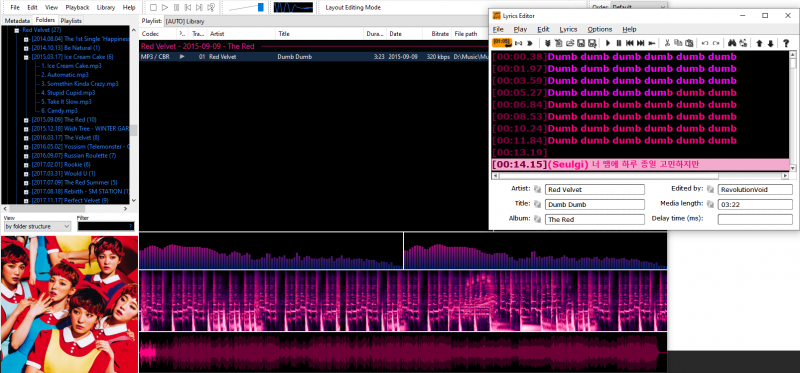
Task: Click the double right chevron icon in Lyrics Editor
Action: [x=530, y=43]
